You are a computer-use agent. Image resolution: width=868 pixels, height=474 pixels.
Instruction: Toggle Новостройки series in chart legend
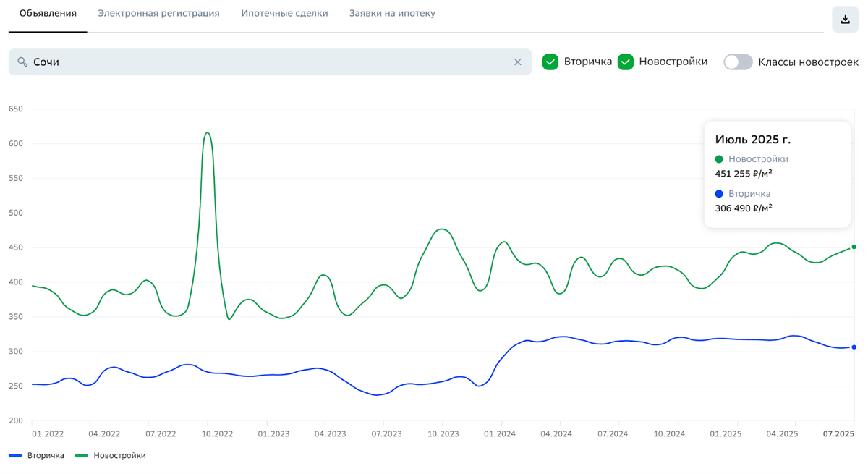pyautogui.click(x=111, y=456)
